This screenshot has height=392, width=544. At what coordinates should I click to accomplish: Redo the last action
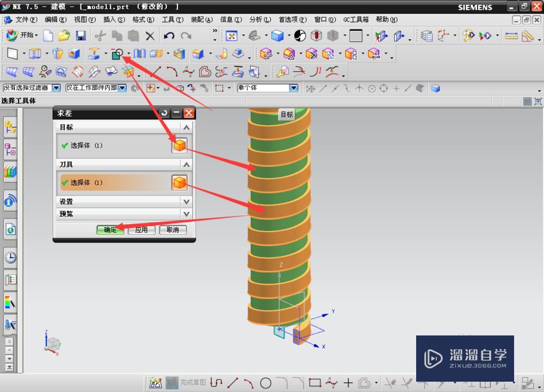pos(186,35)
